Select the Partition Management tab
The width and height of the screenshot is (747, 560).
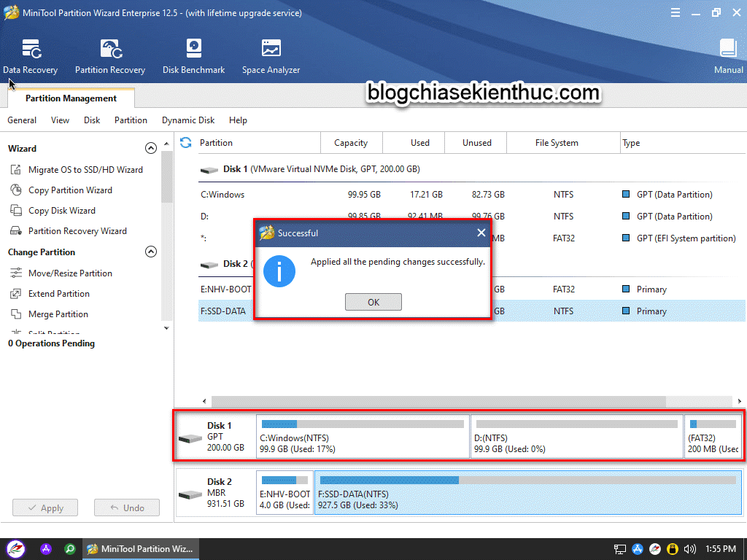pyautogui.click(x=71, y=98)
